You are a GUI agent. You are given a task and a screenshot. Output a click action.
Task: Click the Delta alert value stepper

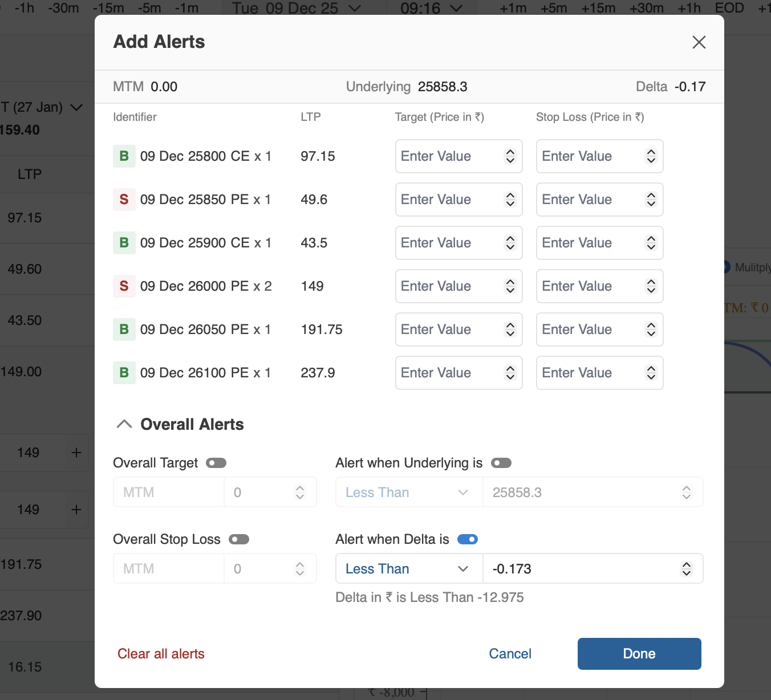click(x=686, y=569)
